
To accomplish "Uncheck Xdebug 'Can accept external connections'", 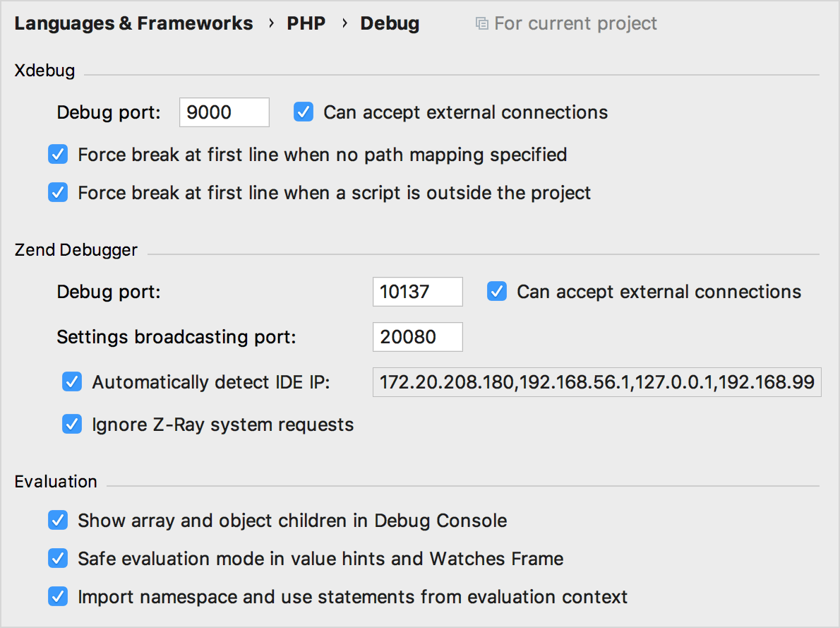I will (304, 112).
